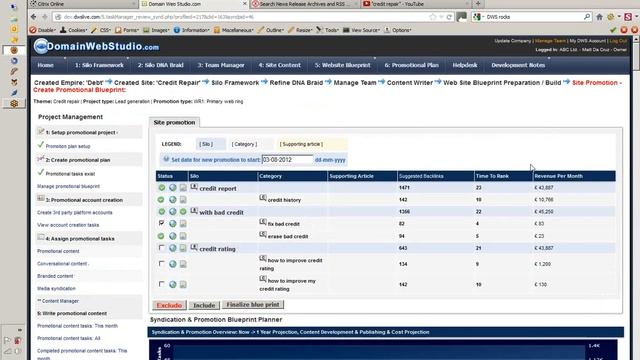Click the magnifier icon beside with bad credit
The image size is (640, 360).
[x=194, y=211]
